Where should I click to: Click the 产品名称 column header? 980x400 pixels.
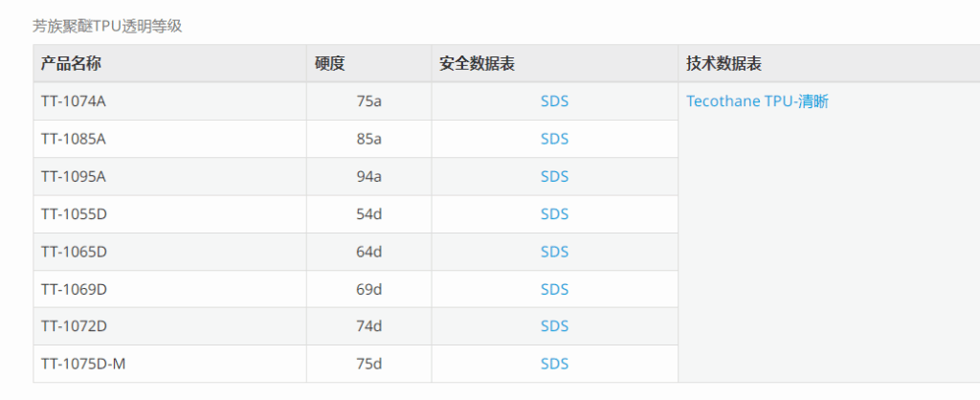[71, 63]
